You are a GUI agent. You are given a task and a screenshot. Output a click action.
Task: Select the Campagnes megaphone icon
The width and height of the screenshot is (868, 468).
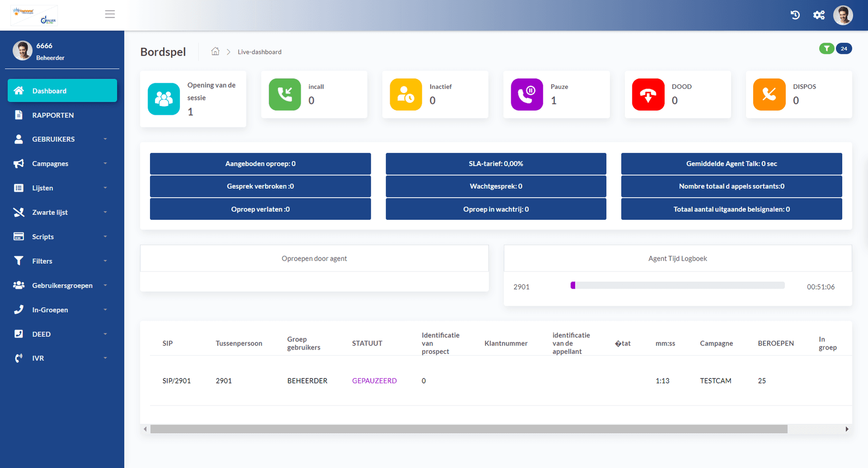(19, 164)
